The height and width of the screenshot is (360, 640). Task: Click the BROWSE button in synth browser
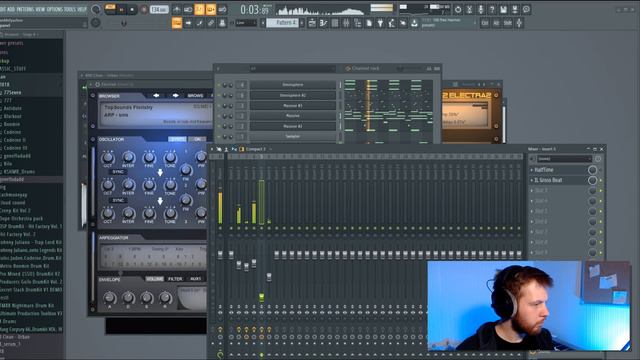[195, 96]
